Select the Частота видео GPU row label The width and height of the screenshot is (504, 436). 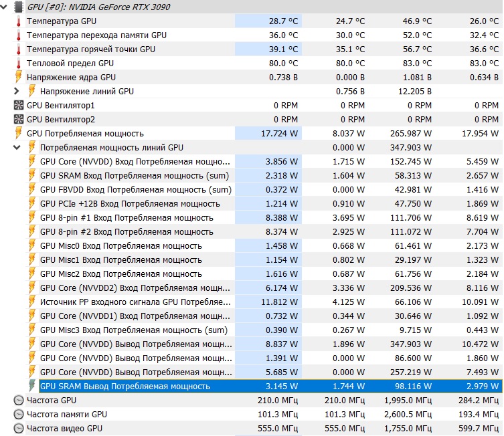coord(64,428)
